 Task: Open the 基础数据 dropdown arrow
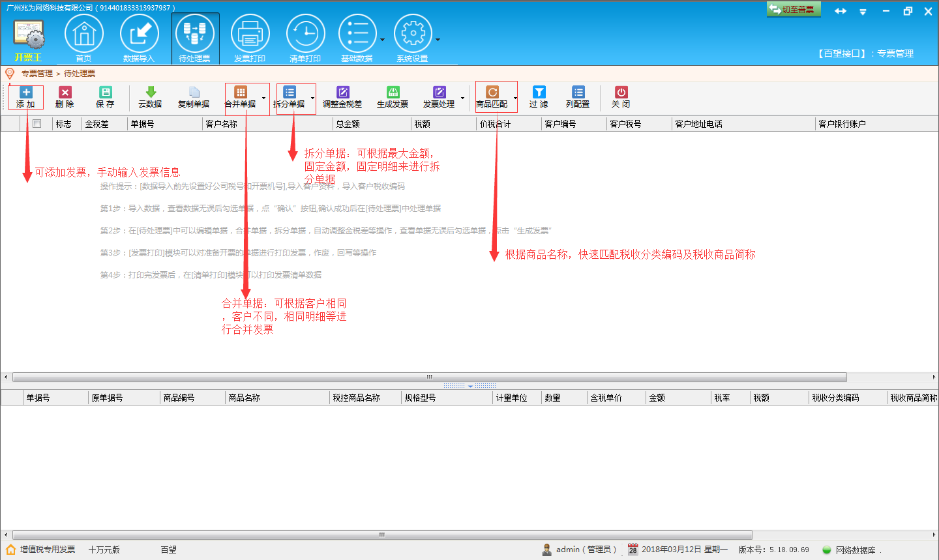tap(382, 40)
